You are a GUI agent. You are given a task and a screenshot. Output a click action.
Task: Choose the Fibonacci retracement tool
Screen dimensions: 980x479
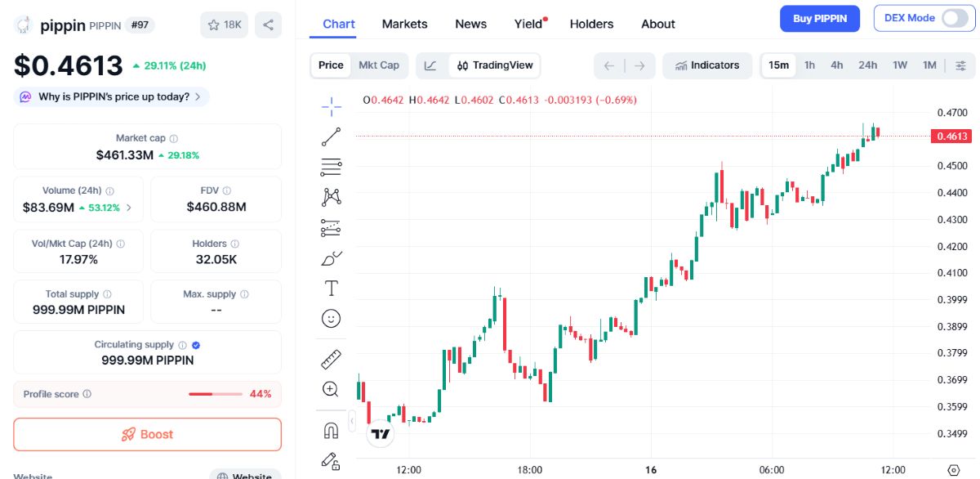click(x=331, y=167)
